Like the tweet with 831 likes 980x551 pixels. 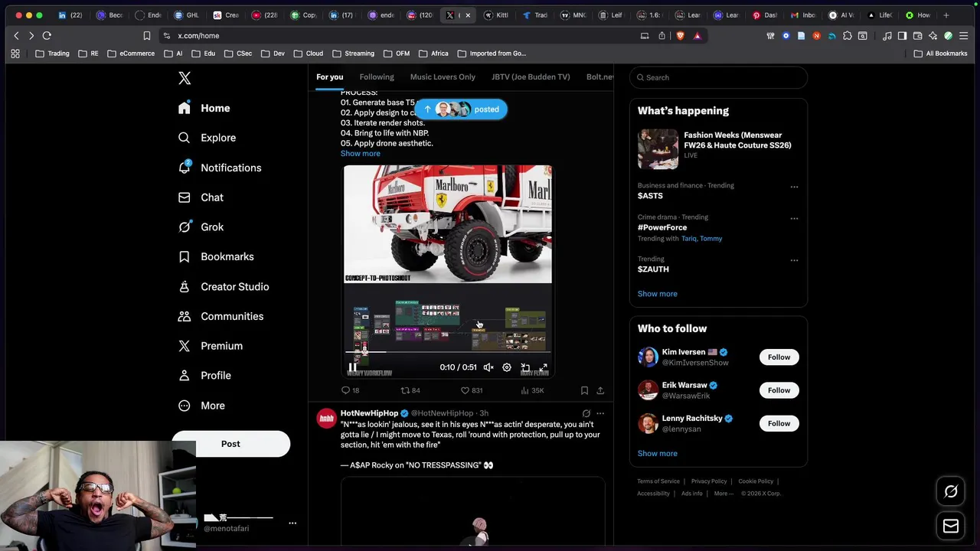click(471, 390)
